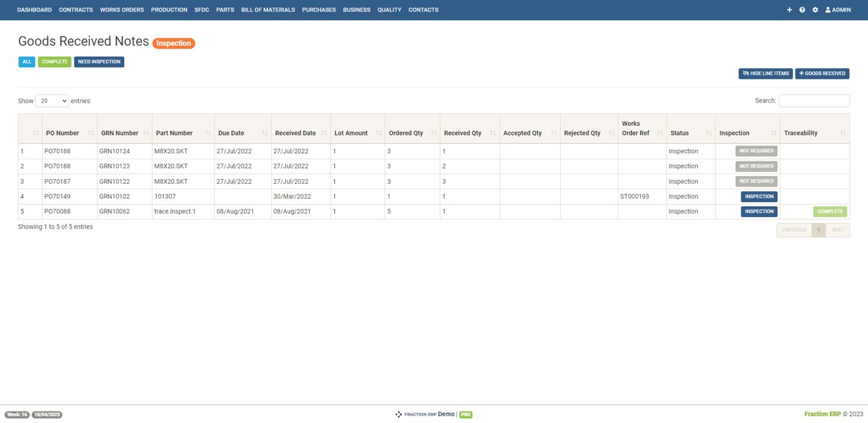Click the COMPLETE traceability badge on GRN10062
Viewport: 868px width, 423px height.
[x=829, y=211]
